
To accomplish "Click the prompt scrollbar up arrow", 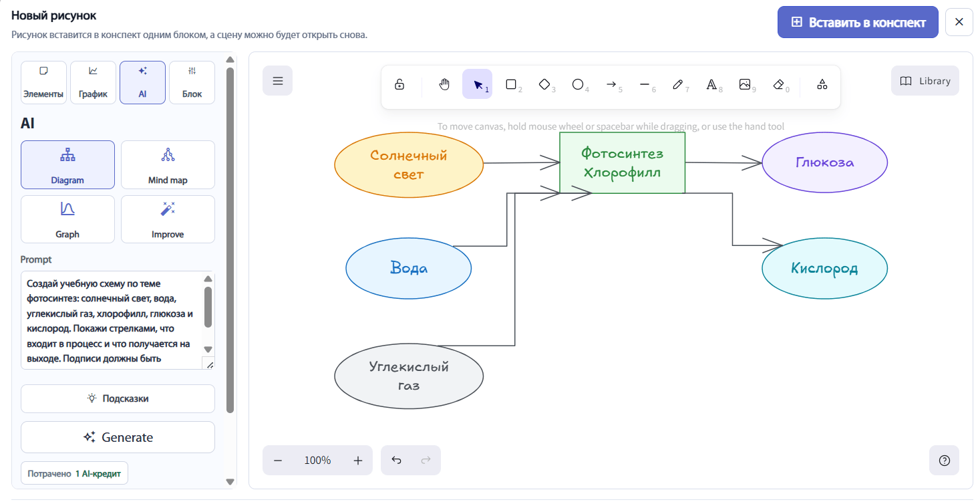I will pyautogui.click(x=208, y=279).
